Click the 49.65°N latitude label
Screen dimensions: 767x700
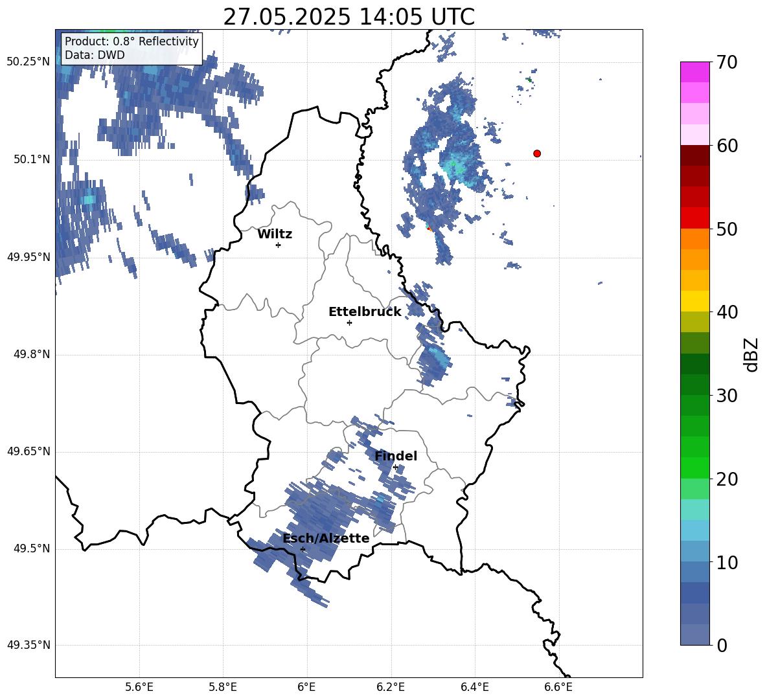click(x=29, y=452)
